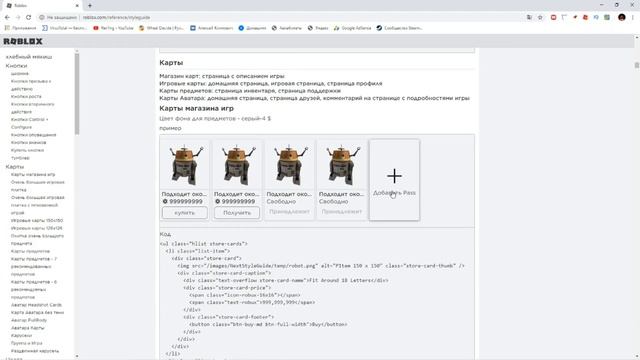640x360 pixels.
Task: Click second robot thumbnail image
Action: click(237, 165)
